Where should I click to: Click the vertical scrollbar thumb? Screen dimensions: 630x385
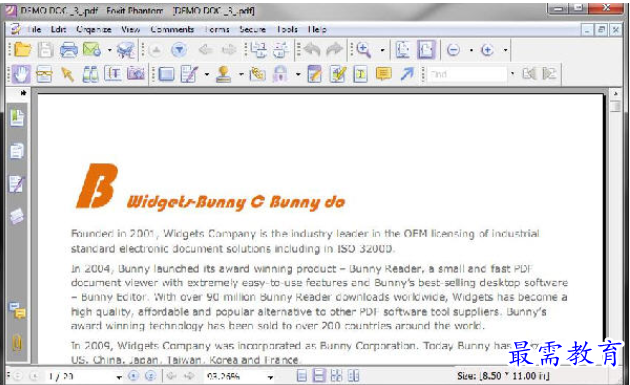[x=615, y=106]
